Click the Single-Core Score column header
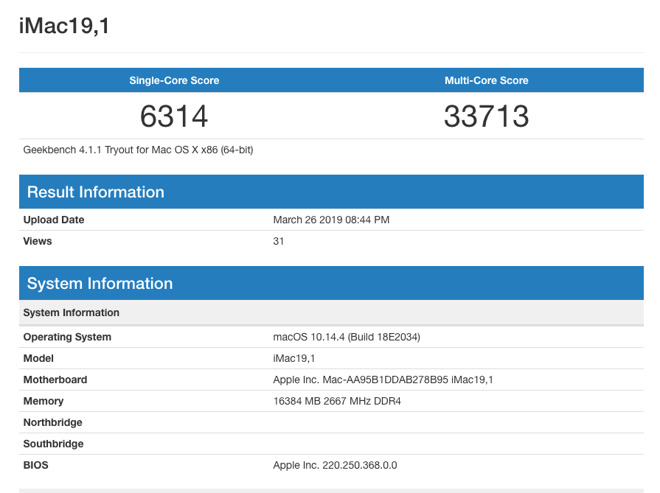 coord(174,80)
